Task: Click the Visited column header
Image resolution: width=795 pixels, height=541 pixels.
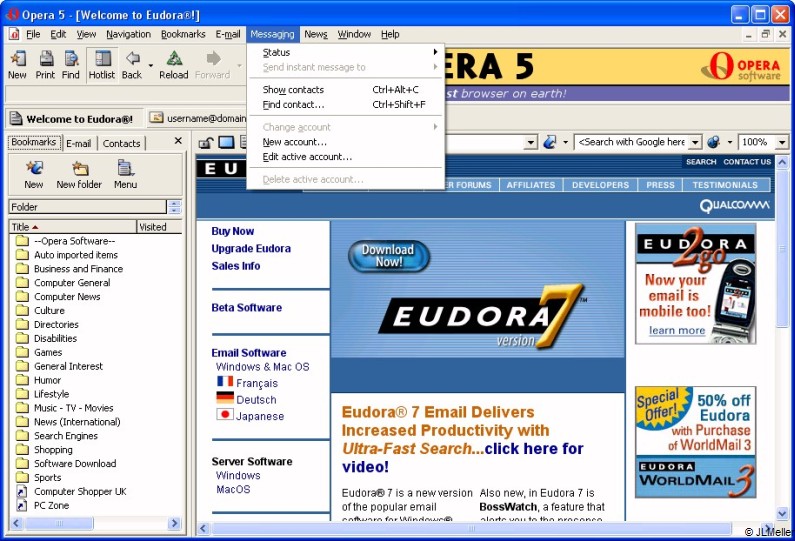Action: coord(159,227)
